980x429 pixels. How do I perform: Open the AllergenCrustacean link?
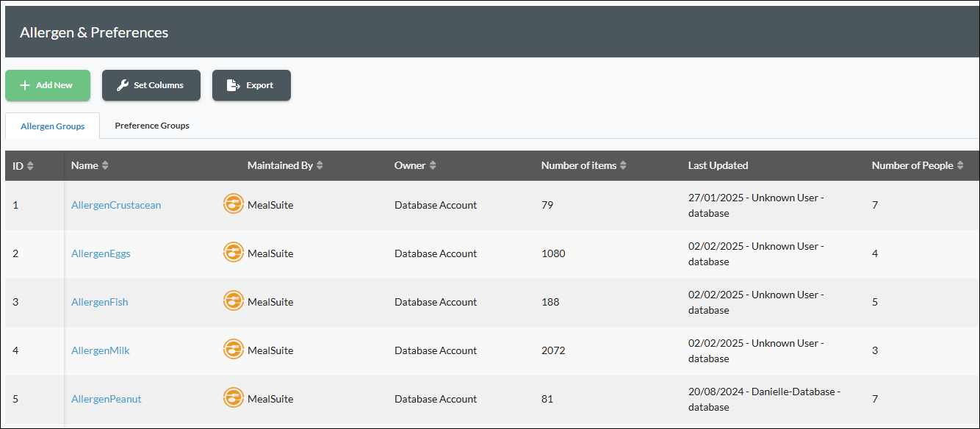point(116,205)
